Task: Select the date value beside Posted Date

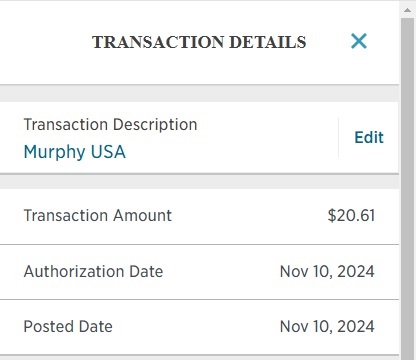Action: [x=327, y=326]
